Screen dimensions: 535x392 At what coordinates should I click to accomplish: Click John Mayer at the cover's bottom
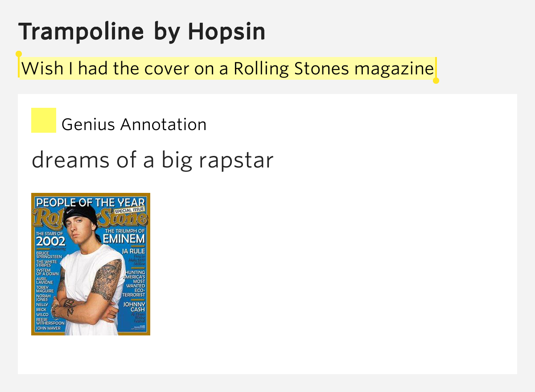pos(48,328)
